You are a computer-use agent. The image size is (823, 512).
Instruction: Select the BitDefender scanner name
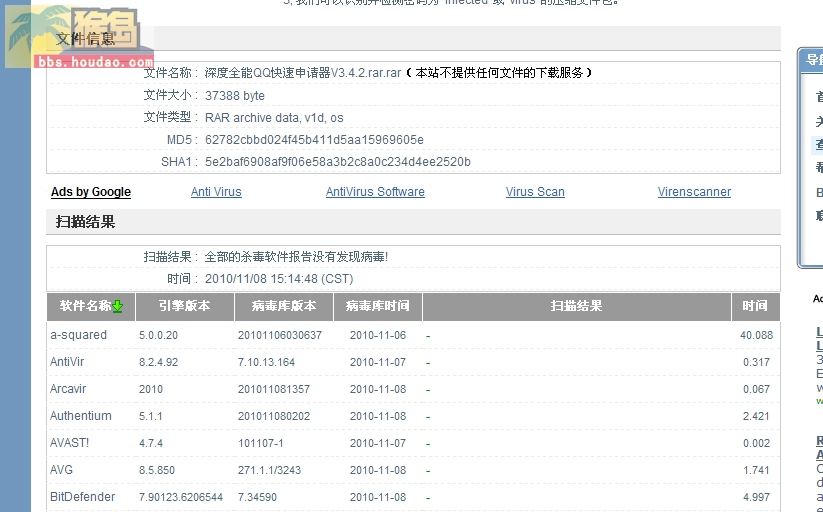pyautogui.click(x=82, y=497)
